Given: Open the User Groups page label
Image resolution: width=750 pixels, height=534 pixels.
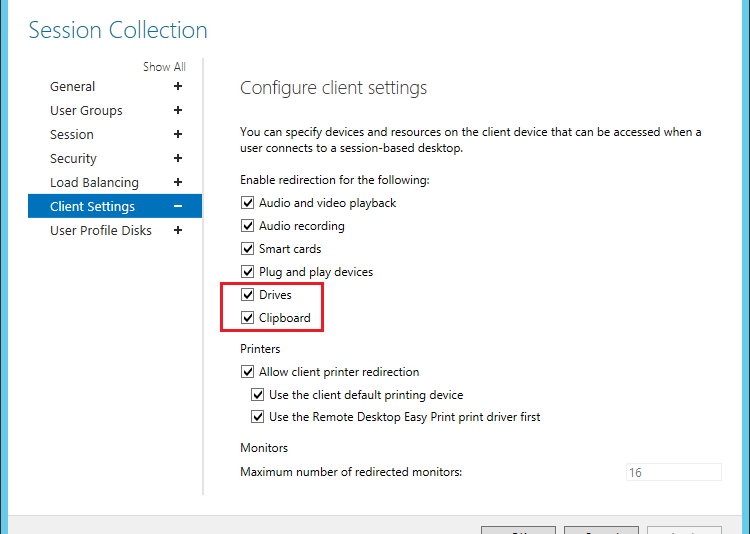Looking at the screenshot, I should [x=86, y=111].
